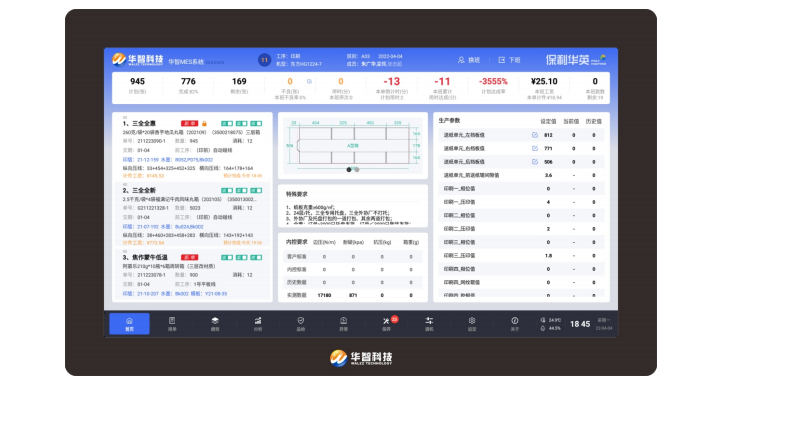Open the 分析 analysis chart icon

pos(258,323)
